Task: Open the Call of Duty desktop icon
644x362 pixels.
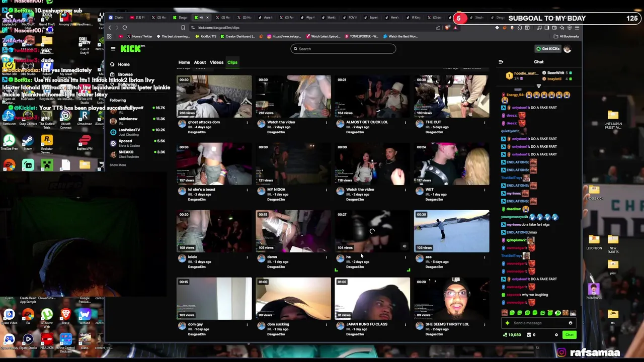Action: (x=85, y=46)
